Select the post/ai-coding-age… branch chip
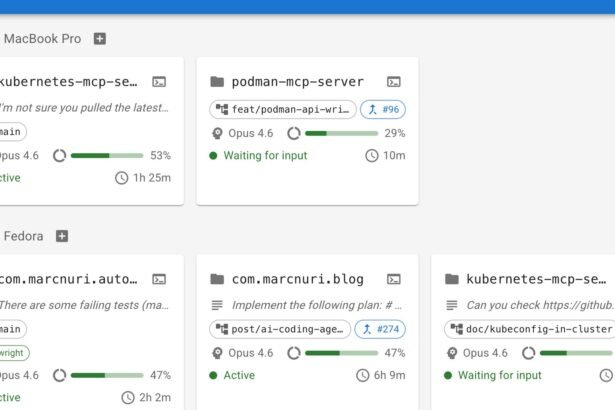The image size is (615, 410). [x=280, y=329]
